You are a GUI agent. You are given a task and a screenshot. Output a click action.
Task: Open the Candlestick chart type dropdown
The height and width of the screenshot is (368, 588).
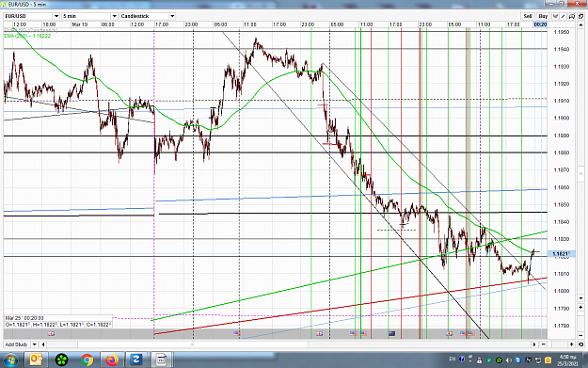[172, 16]
